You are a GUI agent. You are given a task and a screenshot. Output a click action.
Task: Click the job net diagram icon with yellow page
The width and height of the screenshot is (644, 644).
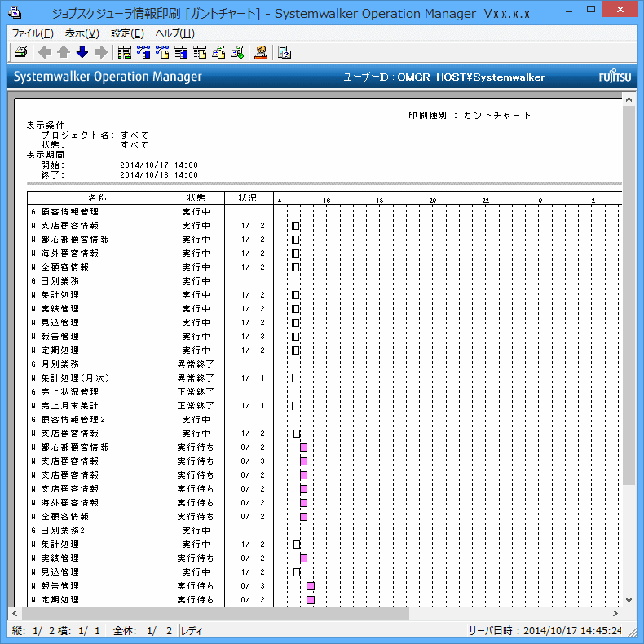[162, 52]
